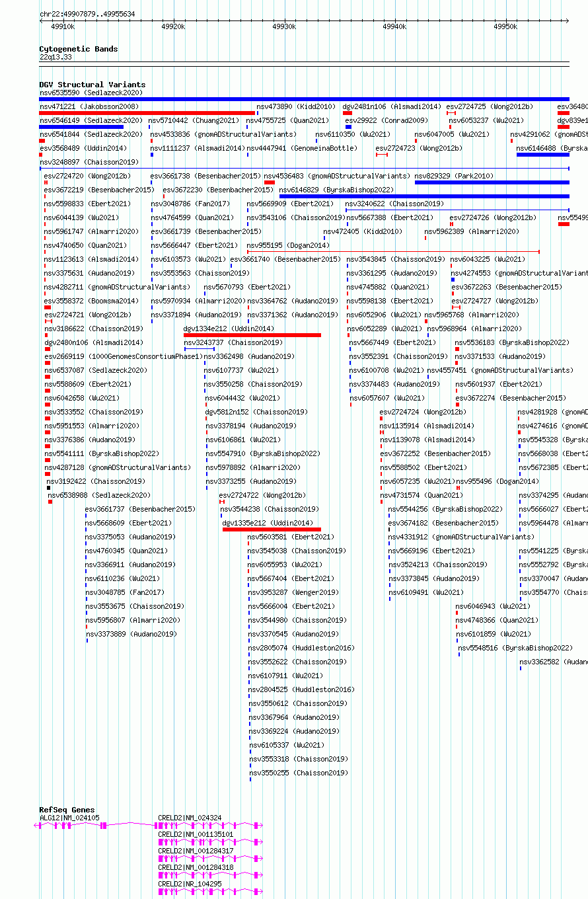Screen dimensions: 588x899
Task: Select the CRELD2|NM_001284318 transcript label
Action: (x=196, y=867)
